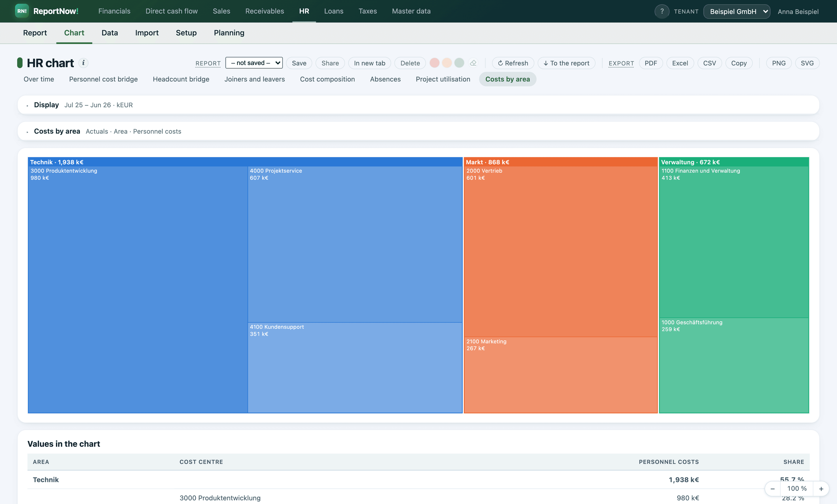
Task: Click the Markt · 868 k€ header
Action: tap(561, 162)
